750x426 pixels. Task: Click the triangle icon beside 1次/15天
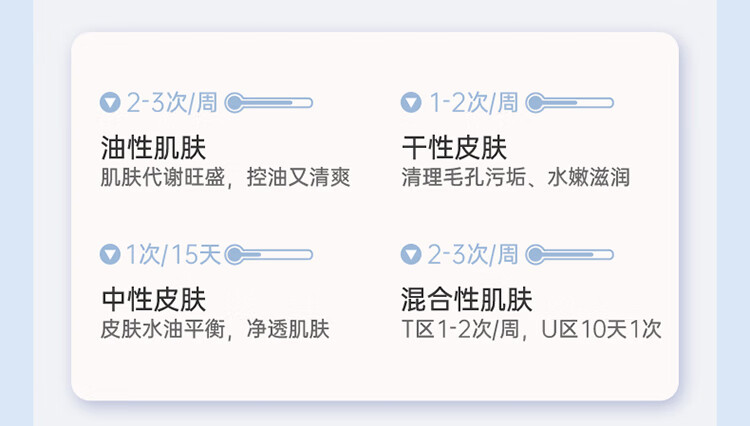point(110,254)
